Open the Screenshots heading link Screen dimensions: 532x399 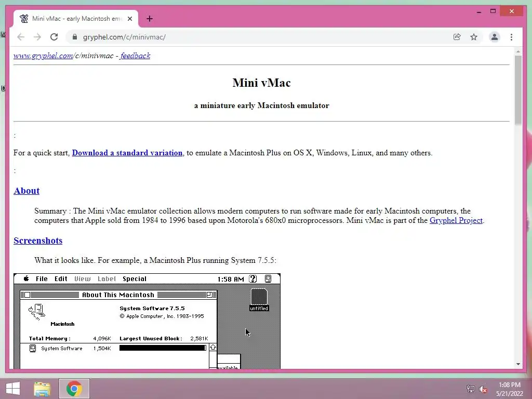(x=38, y=241)
